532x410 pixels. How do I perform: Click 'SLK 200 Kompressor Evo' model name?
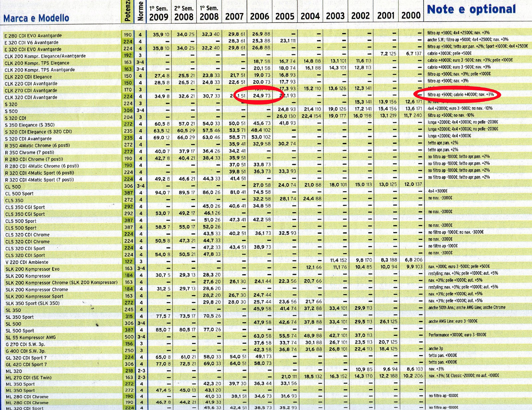[x=32, y=269]
